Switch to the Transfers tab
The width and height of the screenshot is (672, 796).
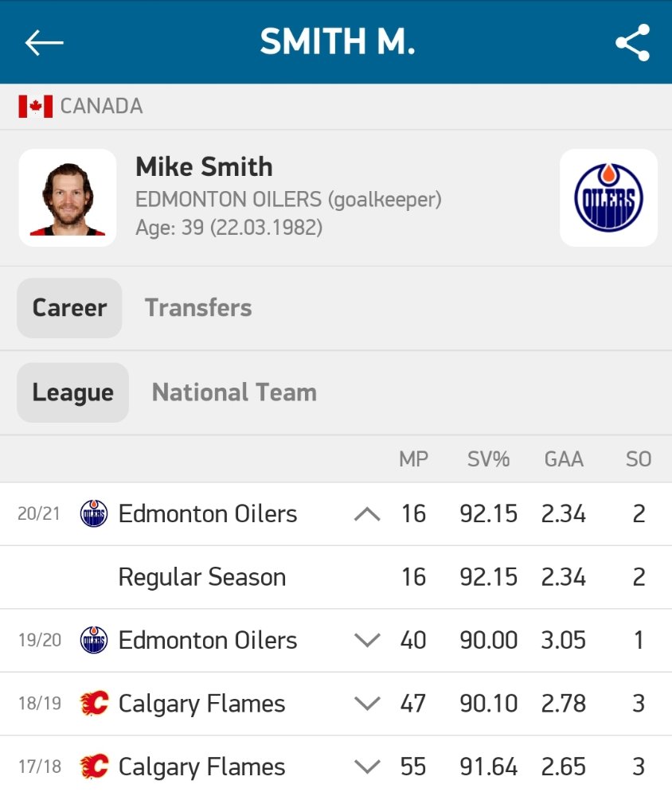pyautogui.click(x=198, y=307)
